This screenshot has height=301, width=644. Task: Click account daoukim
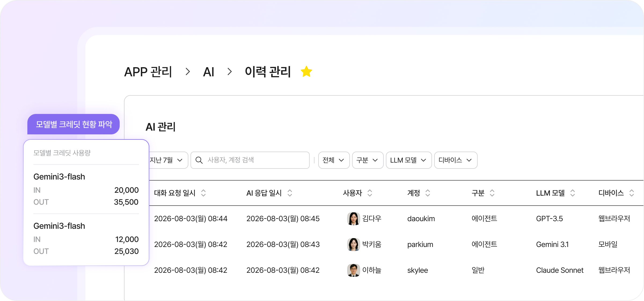click(x=421, y=218)
